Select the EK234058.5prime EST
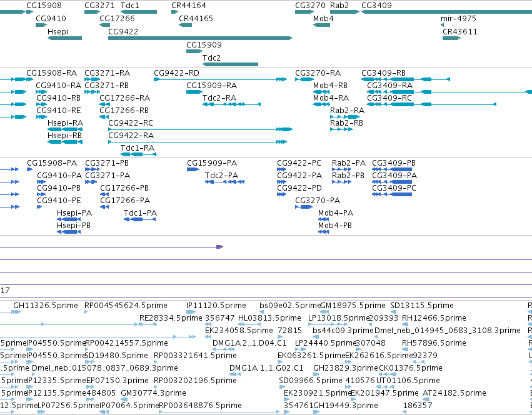 pyautogui.click(x=208, y=337)
